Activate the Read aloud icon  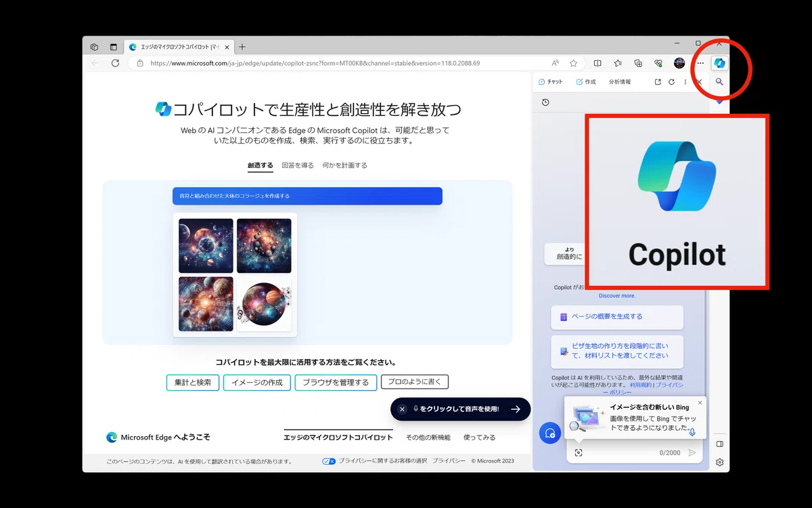[556, 63]
